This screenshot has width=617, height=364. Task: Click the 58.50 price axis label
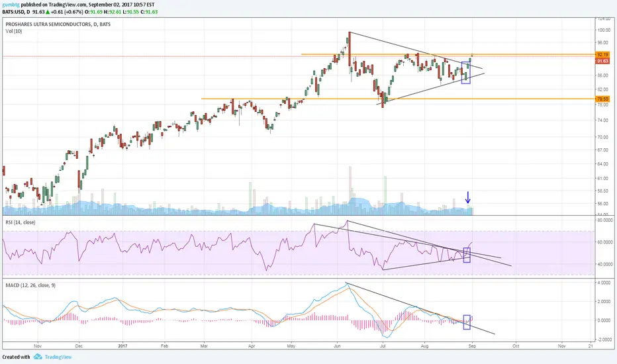pyautogui.click(x=603, y=191)
